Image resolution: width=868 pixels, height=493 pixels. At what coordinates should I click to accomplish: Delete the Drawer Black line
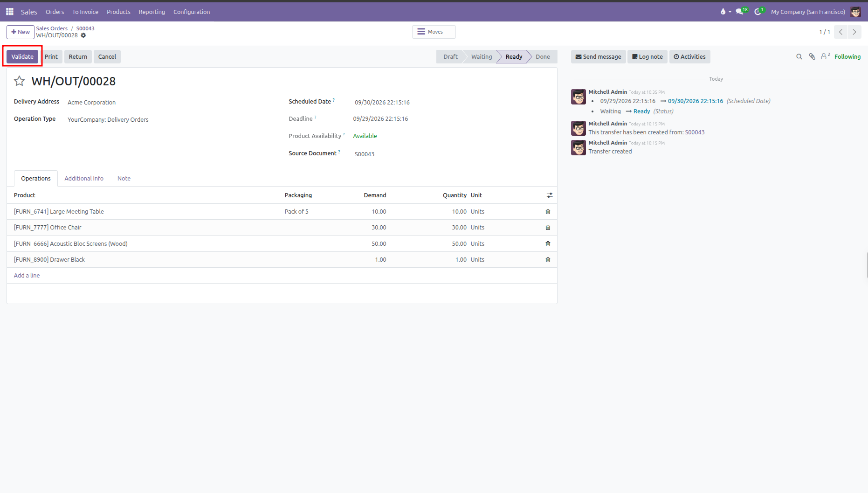[x=548, y=260]
